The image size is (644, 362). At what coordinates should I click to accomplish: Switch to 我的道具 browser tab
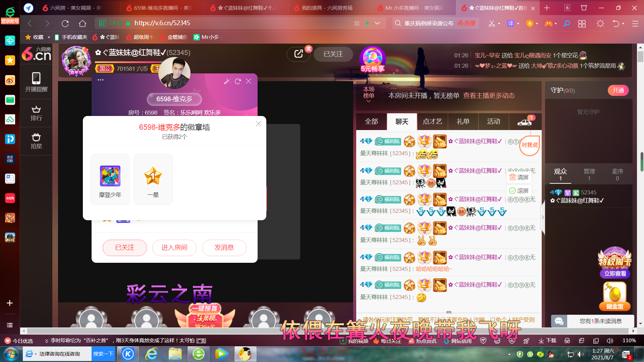pyautogui.click(x=327, y=8)
